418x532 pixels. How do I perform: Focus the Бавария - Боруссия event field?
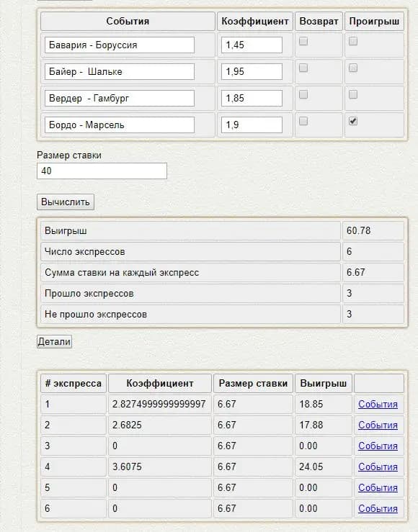tap(120, 45)
